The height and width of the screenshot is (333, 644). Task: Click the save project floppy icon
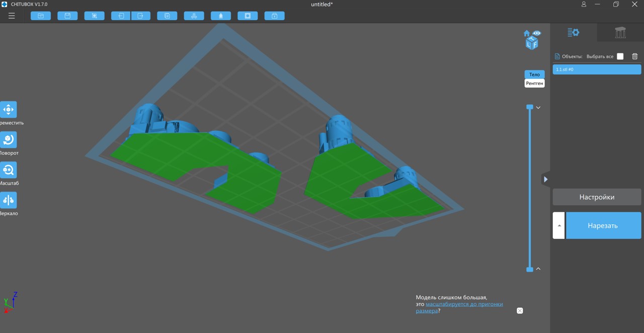tap(67, 16)
